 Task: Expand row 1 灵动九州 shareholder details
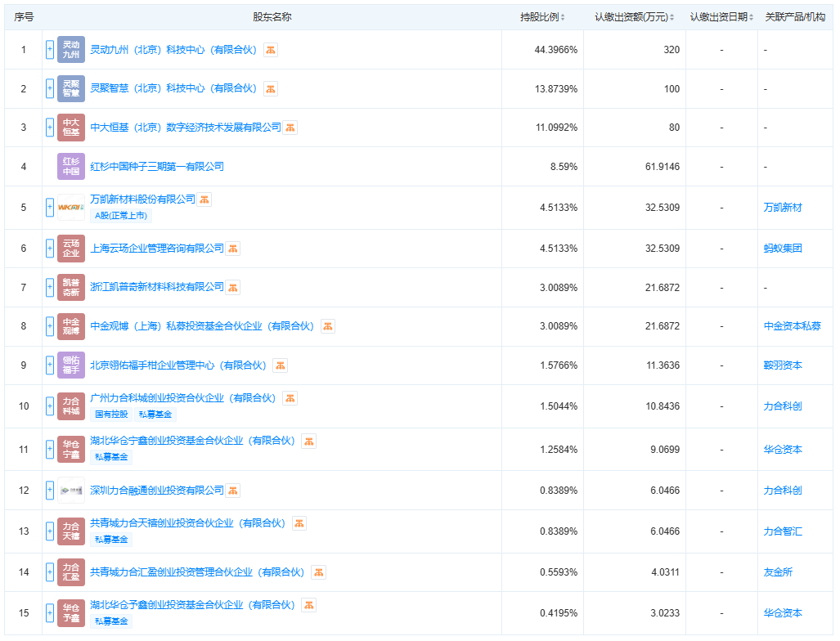tap(50, 50)
